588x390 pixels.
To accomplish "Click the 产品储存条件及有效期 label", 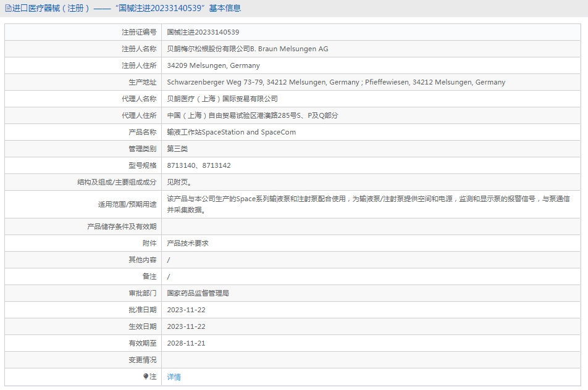I will 122,226.
